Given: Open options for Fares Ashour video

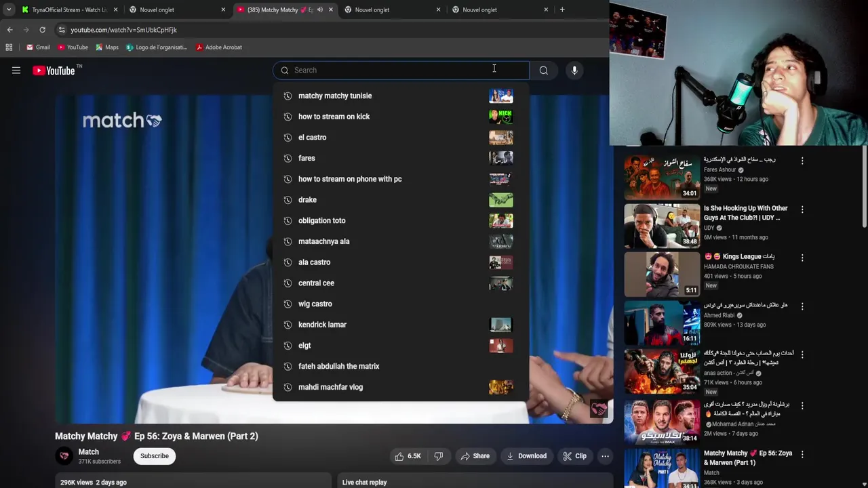Looking at the screenshot, I should click(802, 161).
